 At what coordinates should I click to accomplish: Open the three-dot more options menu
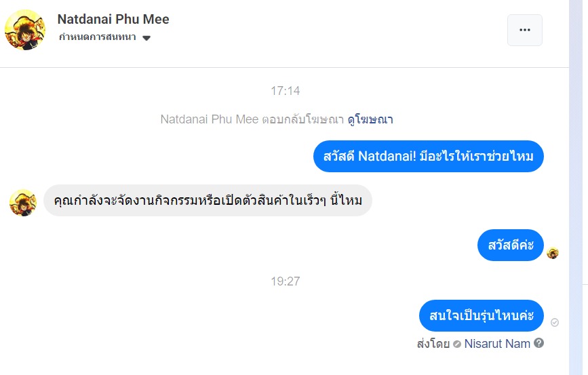524,30
